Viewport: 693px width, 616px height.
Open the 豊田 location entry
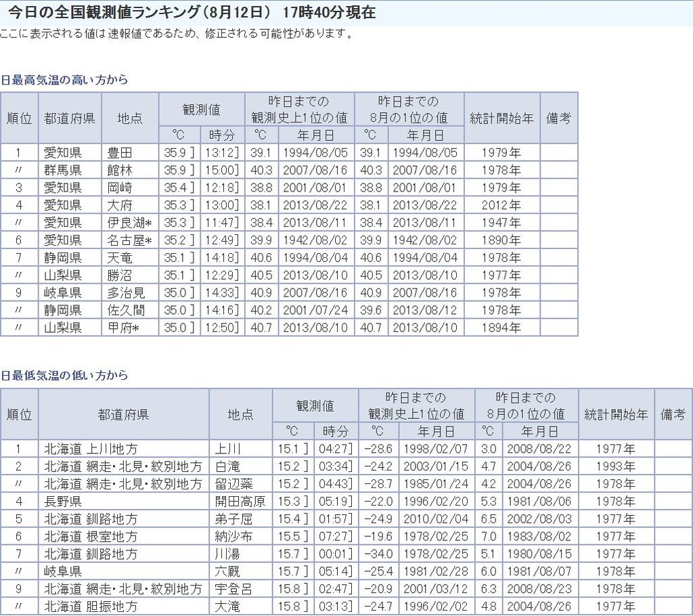tap(120, 152)
